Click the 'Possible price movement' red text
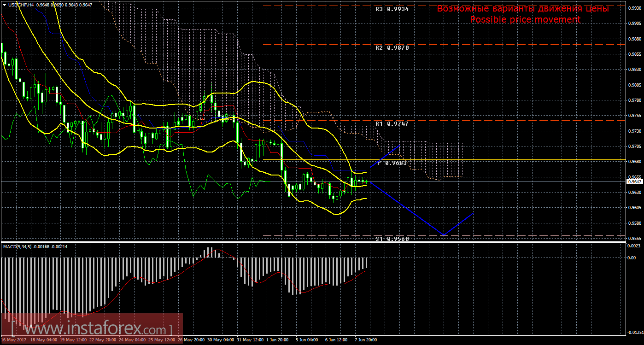Viewport: 644px width, 345px height. (525, 20)
